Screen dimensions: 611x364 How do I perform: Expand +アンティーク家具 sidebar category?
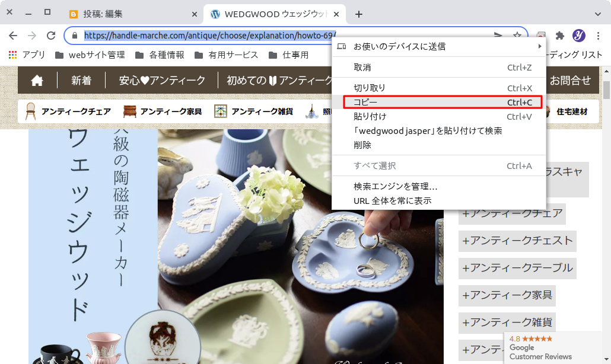coord(507,295)
